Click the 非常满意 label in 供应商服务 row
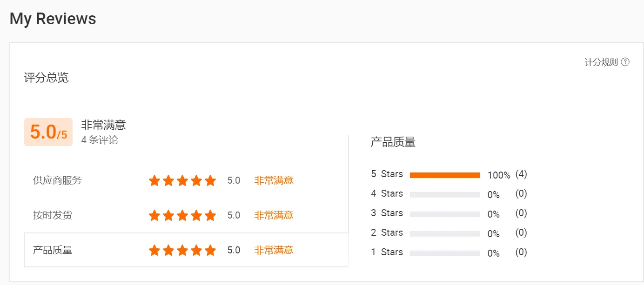 274,180
